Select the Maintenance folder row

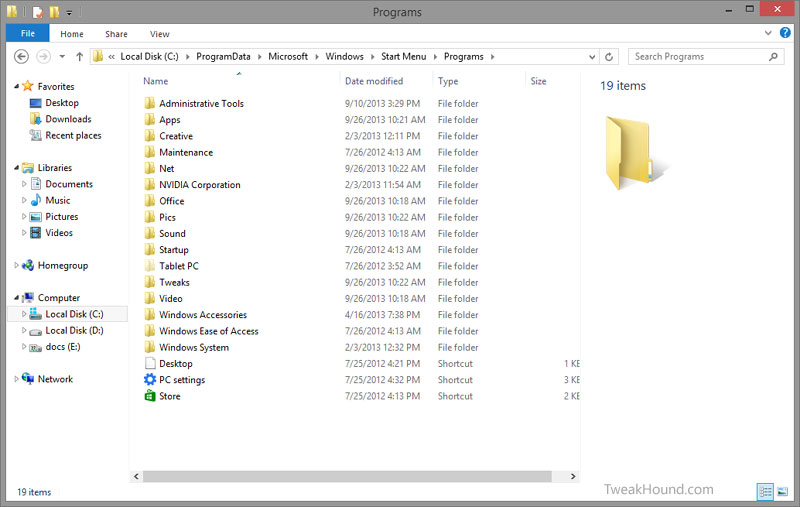[x=360, y=152]
